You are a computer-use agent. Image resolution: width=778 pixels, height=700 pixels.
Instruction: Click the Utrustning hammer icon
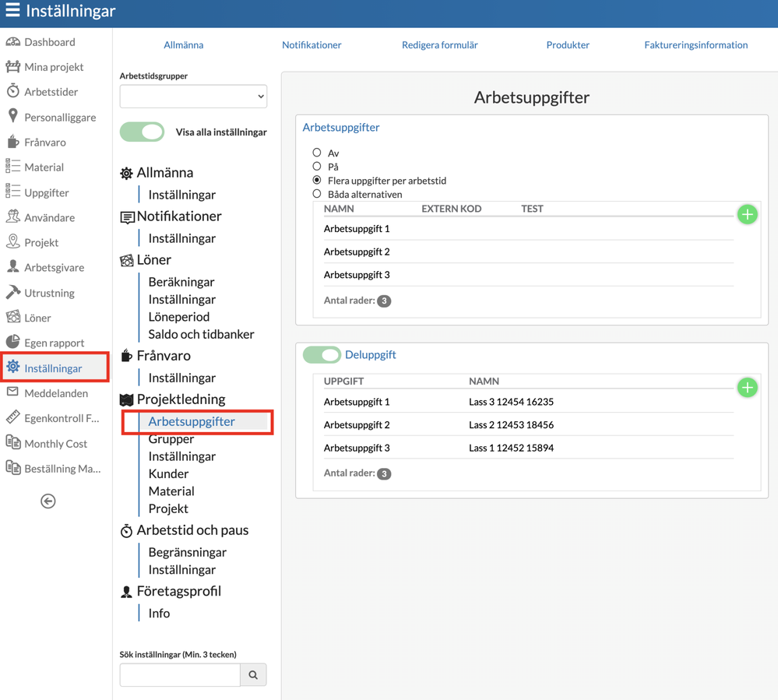13,292
